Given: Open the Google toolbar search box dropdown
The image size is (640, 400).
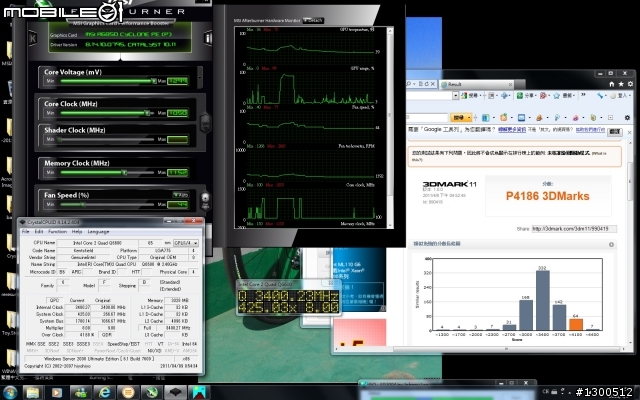Looking at the screenshot, I should [456, 96].
